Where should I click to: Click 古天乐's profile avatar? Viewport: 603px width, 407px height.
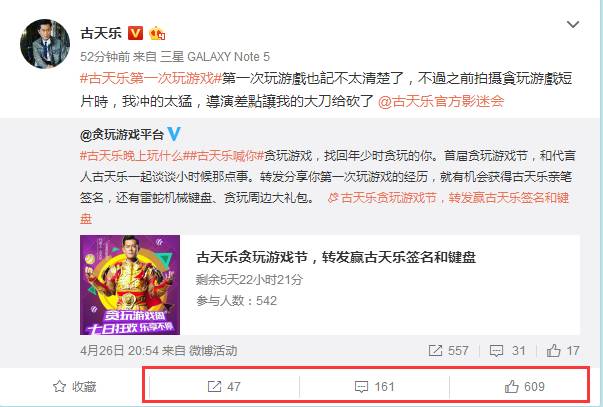point(45,43)
